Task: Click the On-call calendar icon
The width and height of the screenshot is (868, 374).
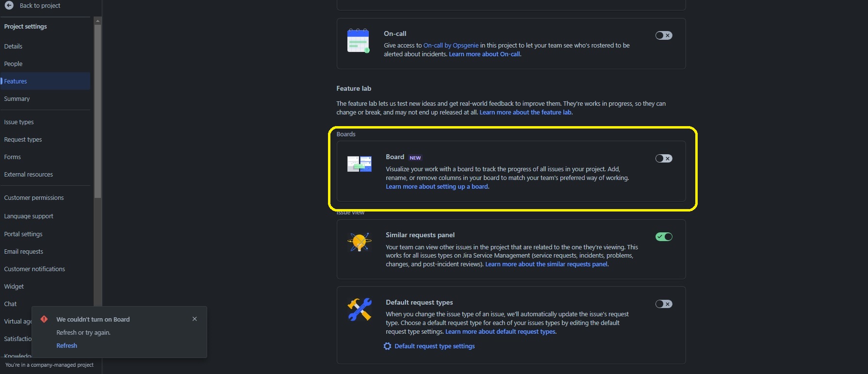Action: [359, 41]
